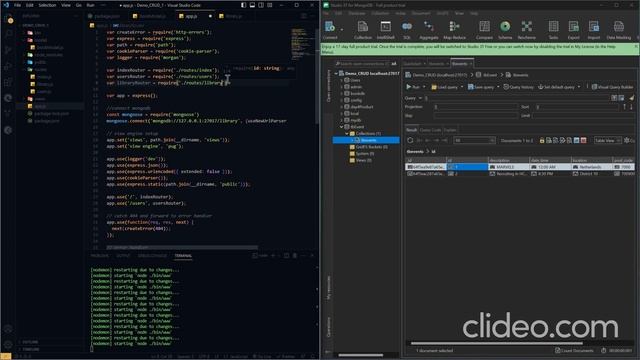Toggle VS Code panel layout icon in title bar
Image resolution: width=640 pixels, height=360 pixels.
point(252,5)
